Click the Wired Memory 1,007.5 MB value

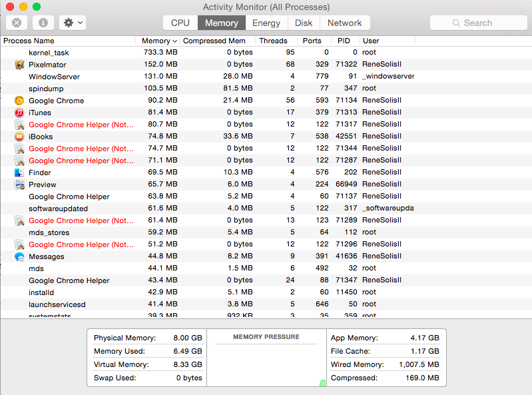[x=419, y=364]
